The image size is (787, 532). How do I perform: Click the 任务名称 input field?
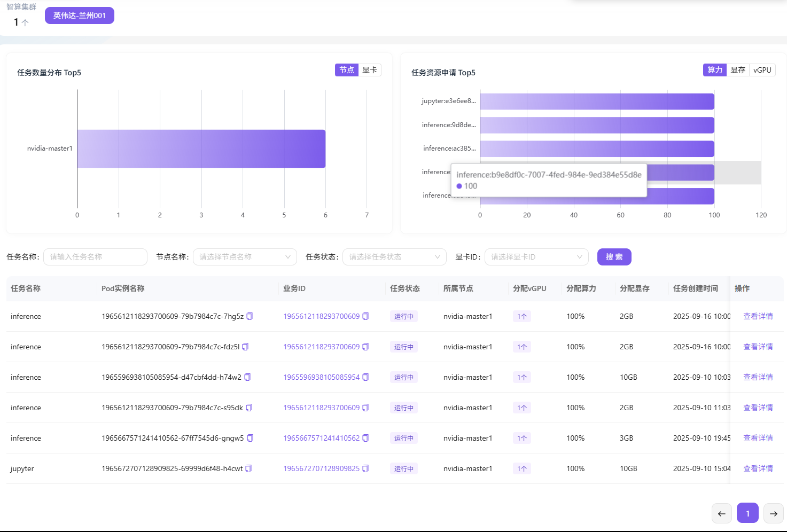[95, 257]
